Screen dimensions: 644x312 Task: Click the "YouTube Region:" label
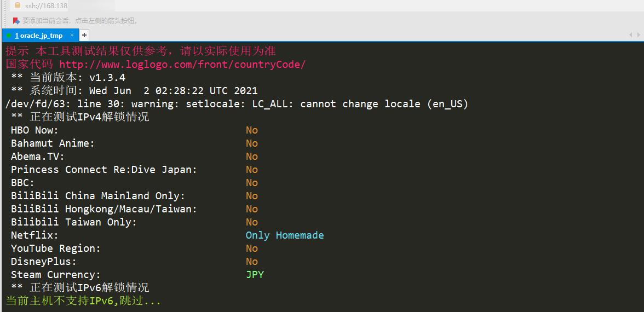click(x=56, y=249)
